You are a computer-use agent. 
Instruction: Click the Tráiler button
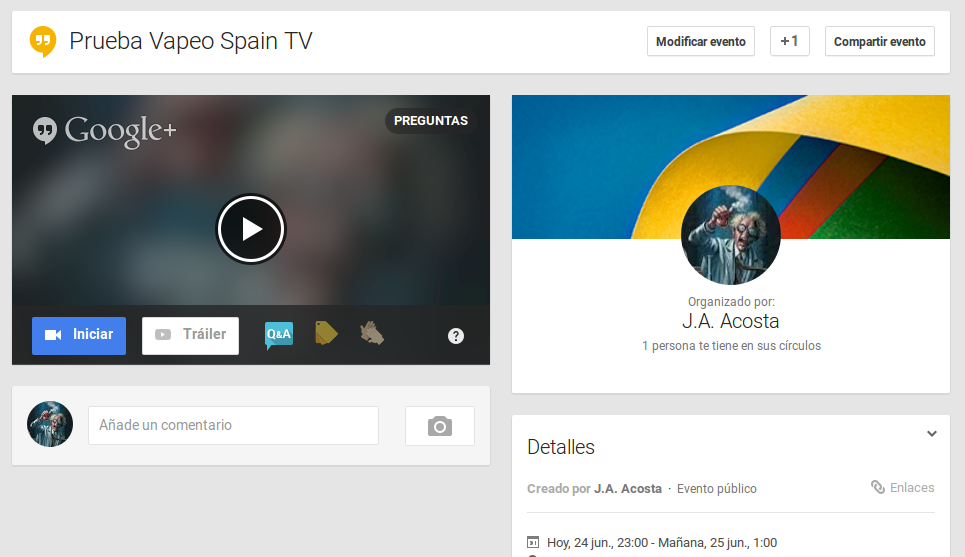[x=190, y=335]
